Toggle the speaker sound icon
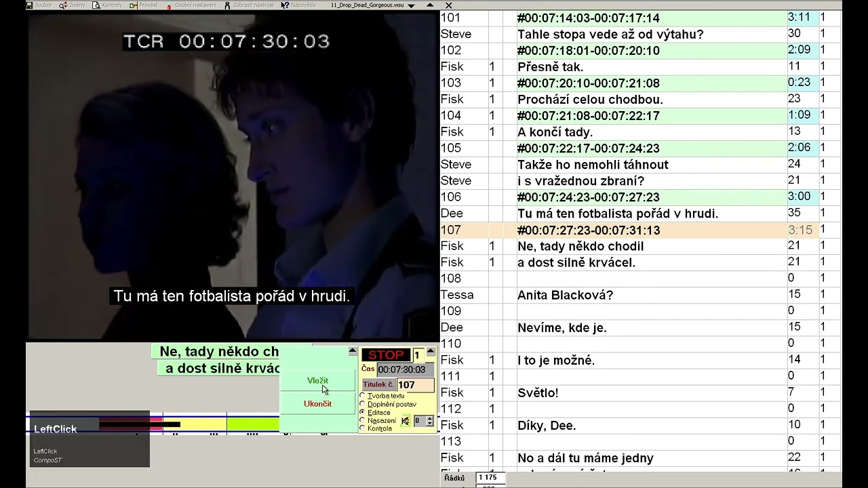This screenshot has width=868, height=488. (x=406, y=421)
